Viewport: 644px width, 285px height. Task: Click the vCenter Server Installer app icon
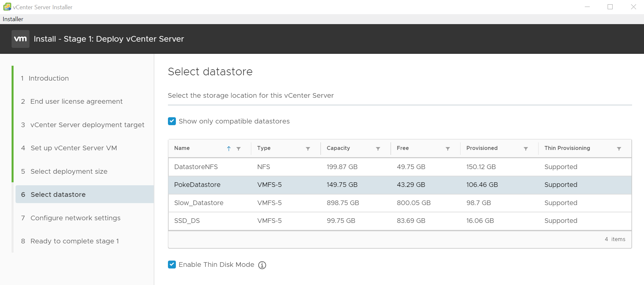coord(7,7)
